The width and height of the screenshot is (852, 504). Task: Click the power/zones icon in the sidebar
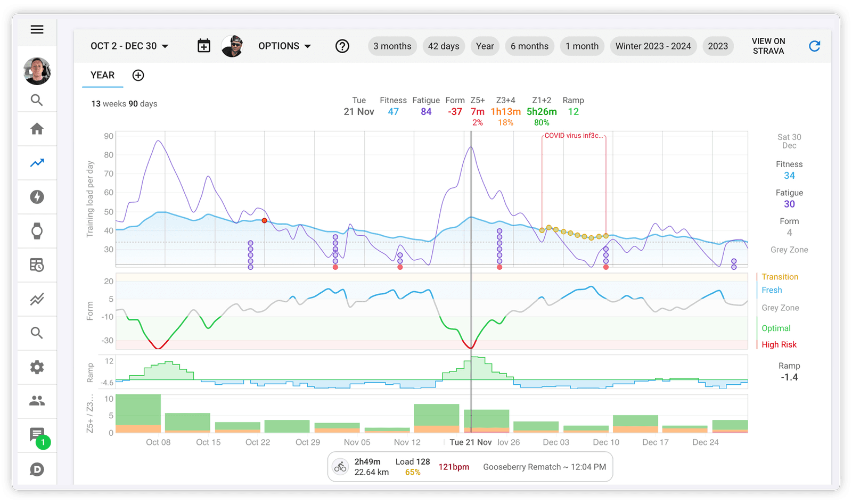(37, 197)
